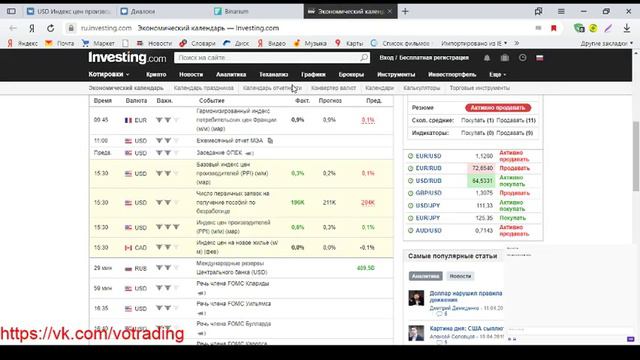
Task: Open portfolio briefcase icon in site header
Action: click(504, 58)
